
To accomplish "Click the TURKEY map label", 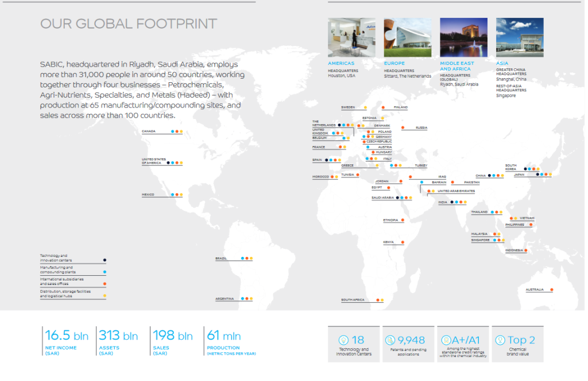I will point(421,166).
